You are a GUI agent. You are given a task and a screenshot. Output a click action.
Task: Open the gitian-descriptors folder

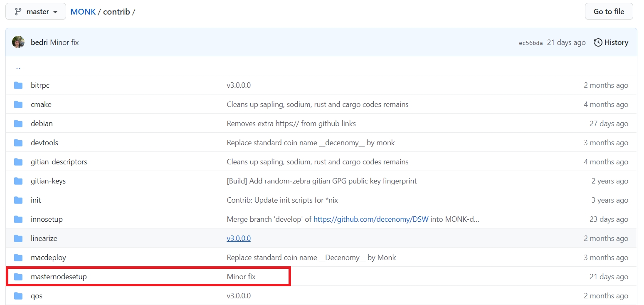[x=59, y=162]
